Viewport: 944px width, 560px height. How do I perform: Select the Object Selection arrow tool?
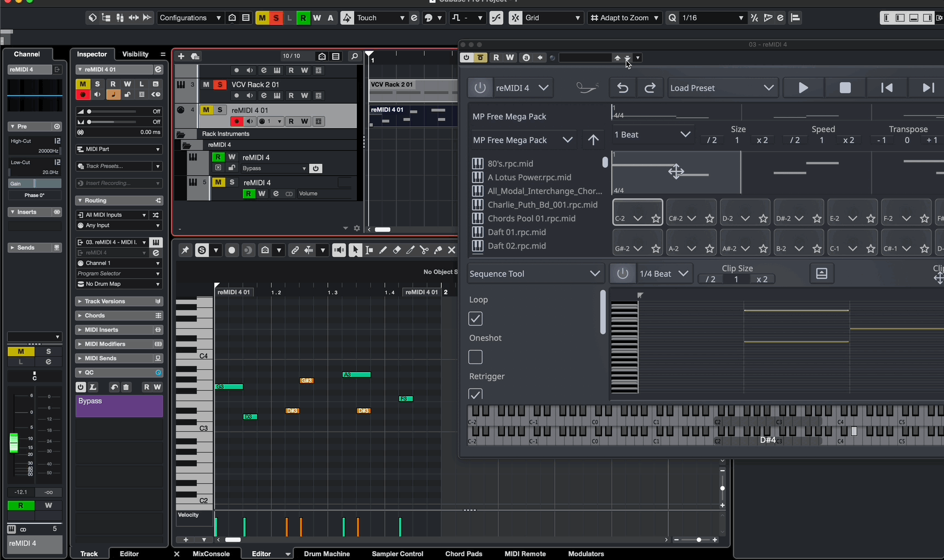(355, 250)
